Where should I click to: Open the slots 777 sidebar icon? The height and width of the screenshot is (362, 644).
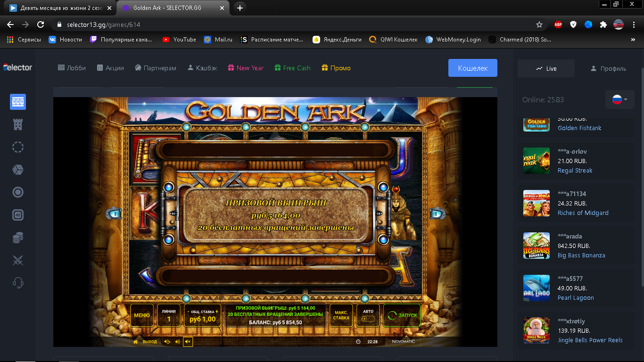tap(18, 102)
